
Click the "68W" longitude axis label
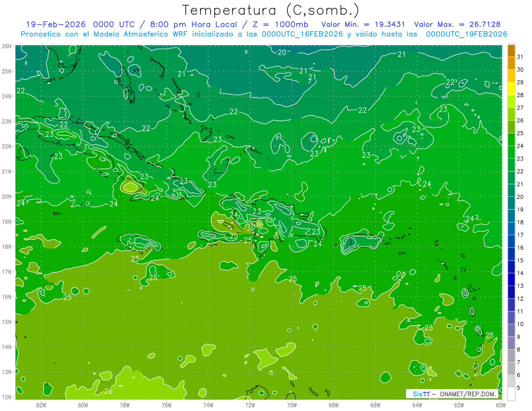[x=334, y=405]
